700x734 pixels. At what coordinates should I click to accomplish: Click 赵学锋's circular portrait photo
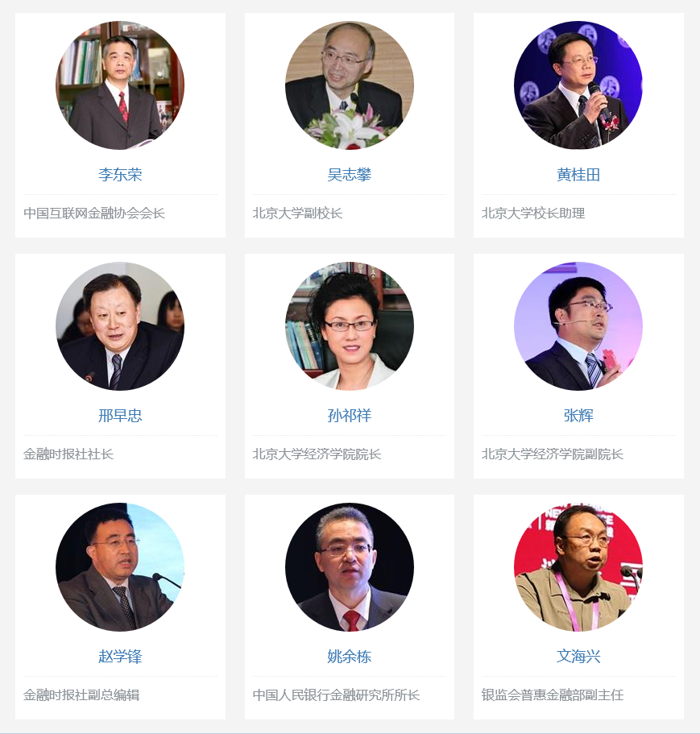pos(120,567)
